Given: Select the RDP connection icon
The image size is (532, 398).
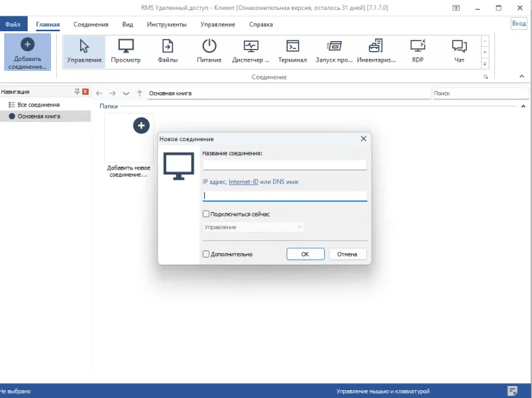Looking at the screenshot, I should pos(417,51).
